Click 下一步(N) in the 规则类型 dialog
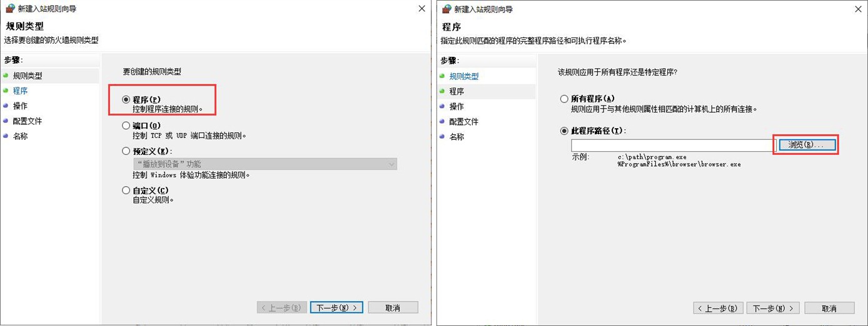 [336, 308]
